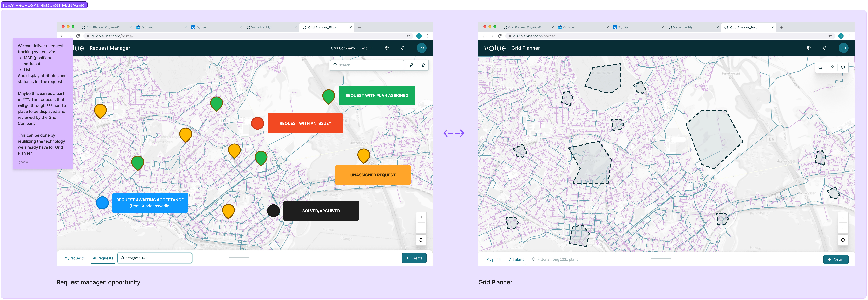
Task: Select wrench tool in Grid Planner map toolbar
Action: tap(832, 67)
